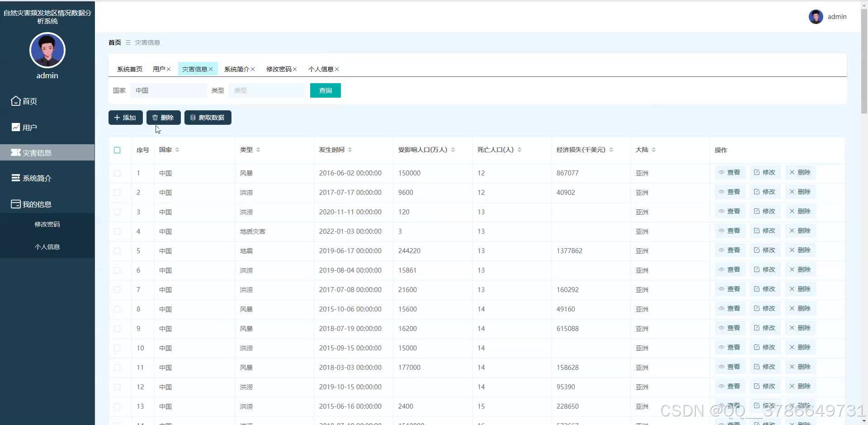Go to 首页 breadcrumb link

click(115, 42)
